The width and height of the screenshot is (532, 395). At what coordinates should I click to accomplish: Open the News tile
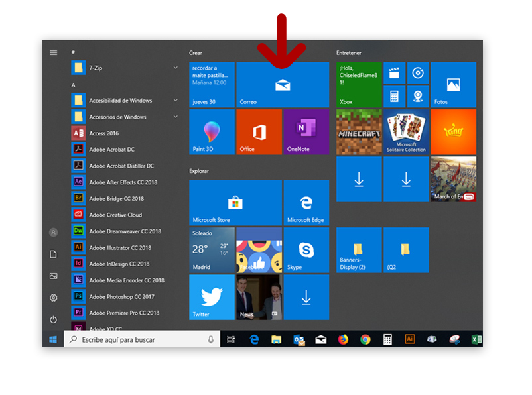pos(259,297)
